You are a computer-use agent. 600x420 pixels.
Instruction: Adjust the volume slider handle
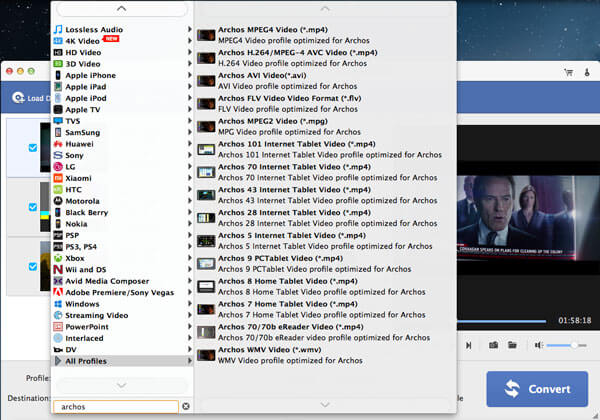(574, 345)
